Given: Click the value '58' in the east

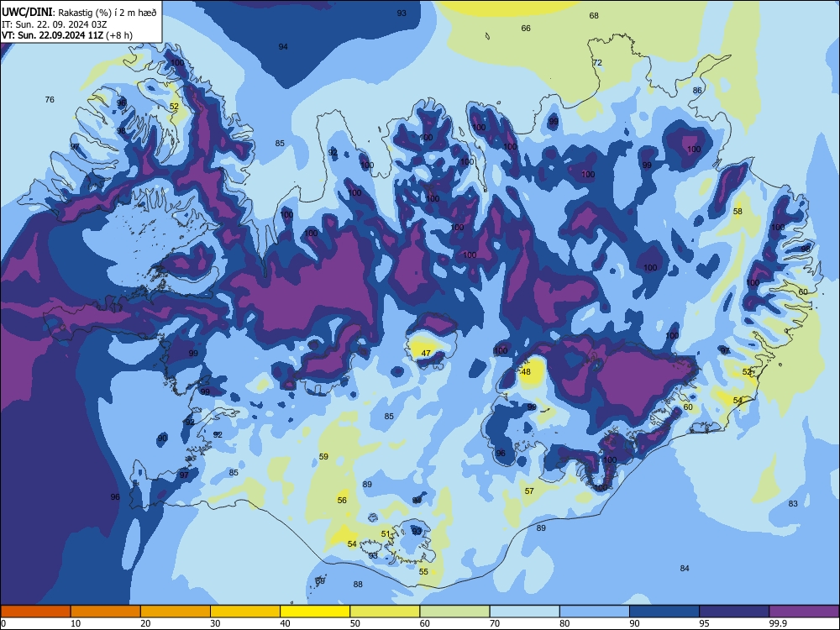Looking at the screenshot, I should [738, 212].
